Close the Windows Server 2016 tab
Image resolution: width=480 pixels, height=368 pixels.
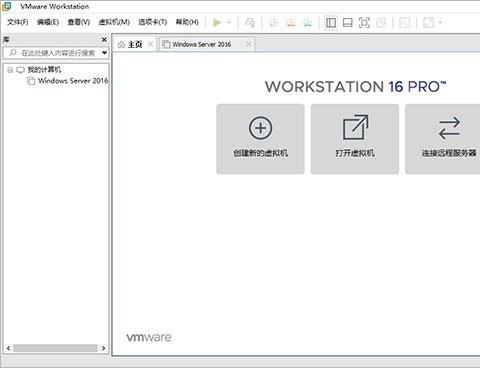pos(249,44)
